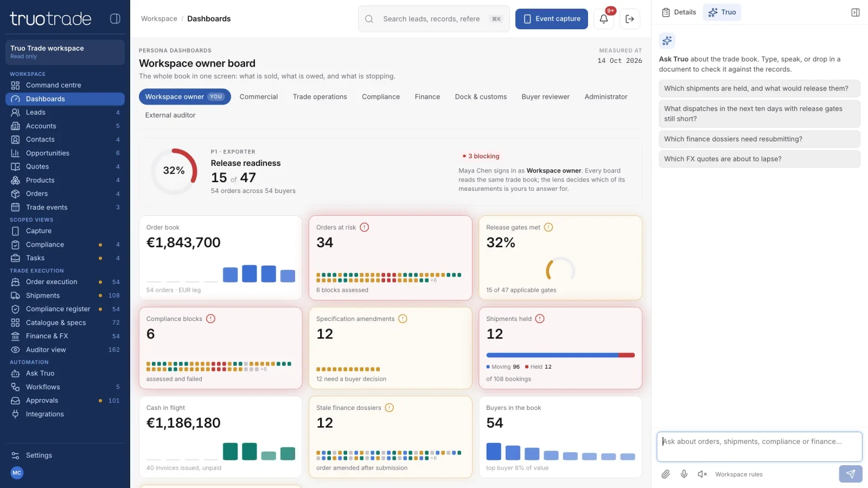Image resolution: width=868 pixels, height=488 pixels.
Task: Click the Event capture button
Action: [x=552, y=19]
